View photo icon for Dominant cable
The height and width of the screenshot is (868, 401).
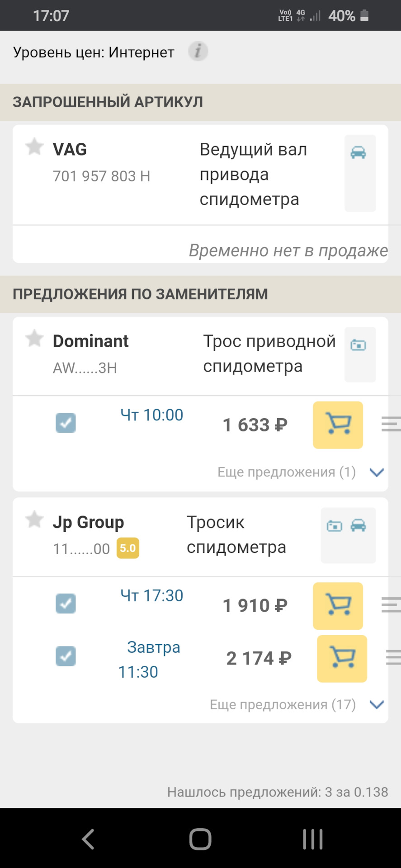tap(359, 345)
